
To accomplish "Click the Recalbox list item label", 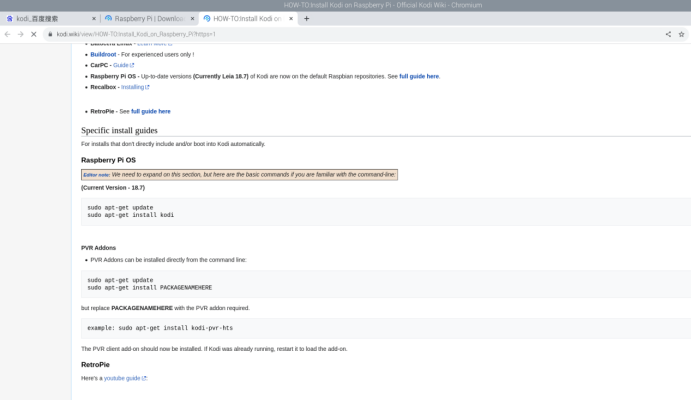I will pos(103,87).
